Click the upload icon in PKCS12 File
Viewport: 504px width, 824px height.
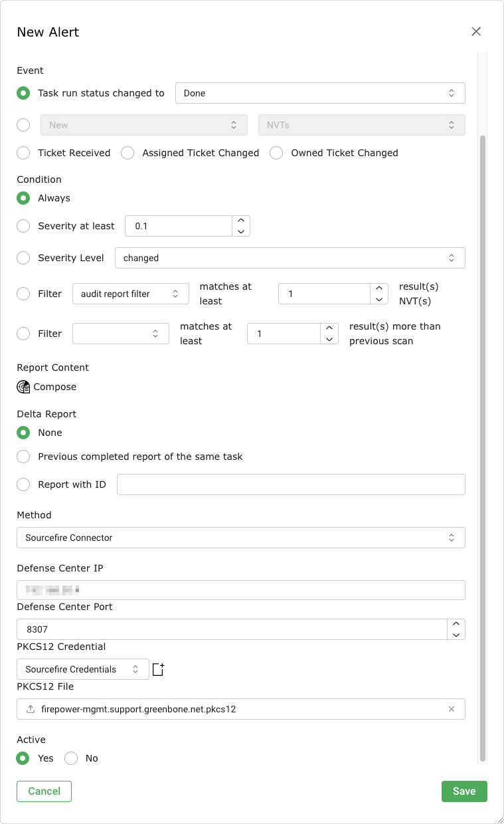click(31, 709)
